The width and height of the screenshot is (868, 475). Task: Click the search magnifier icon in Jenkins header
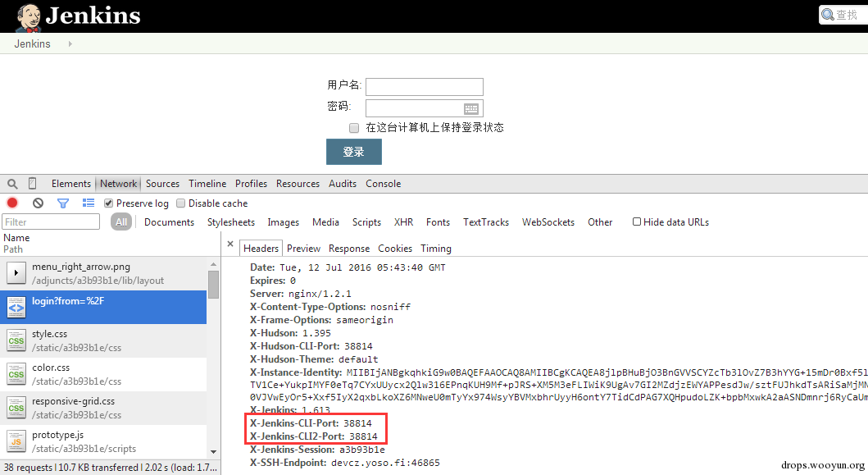(x=828, y=15)
